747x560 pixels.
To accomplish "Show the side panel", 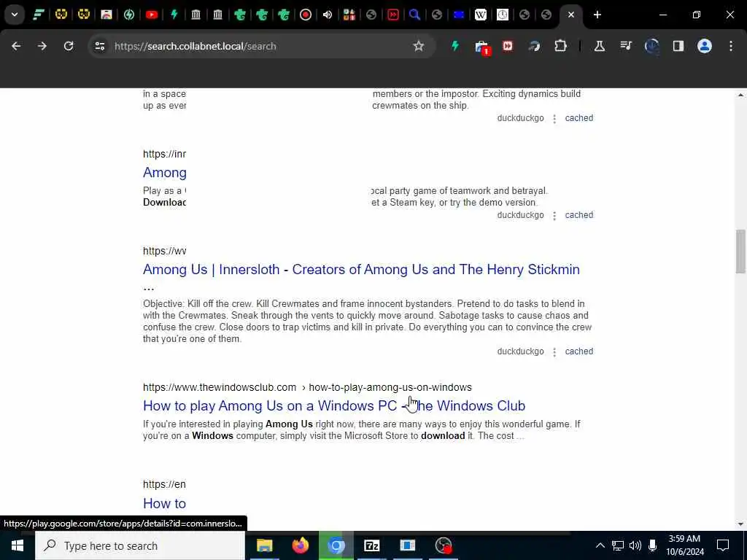I will (x=678, y=46).
